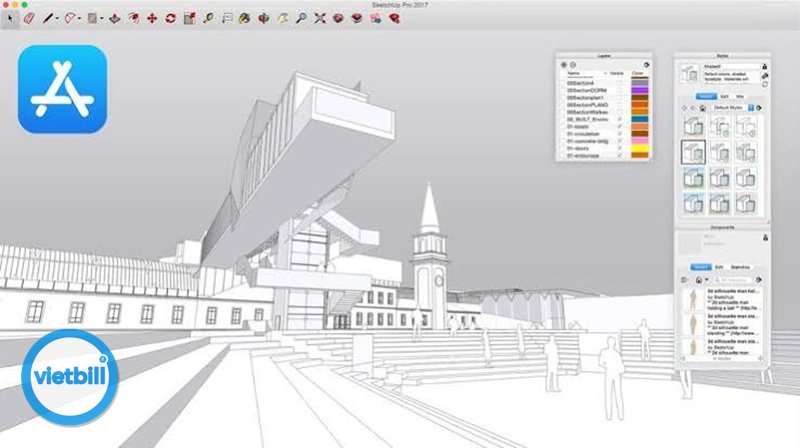Enable visibility of 00SectionDORM layer
The width and height of the screenshot is (800, 448).
point(620,90)
